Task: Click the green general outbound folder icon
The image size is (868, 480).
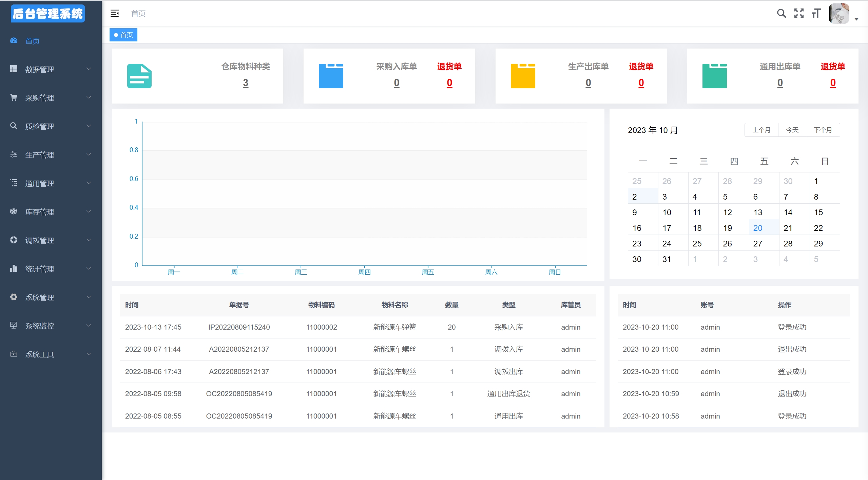Action: (x=714, y=76)
